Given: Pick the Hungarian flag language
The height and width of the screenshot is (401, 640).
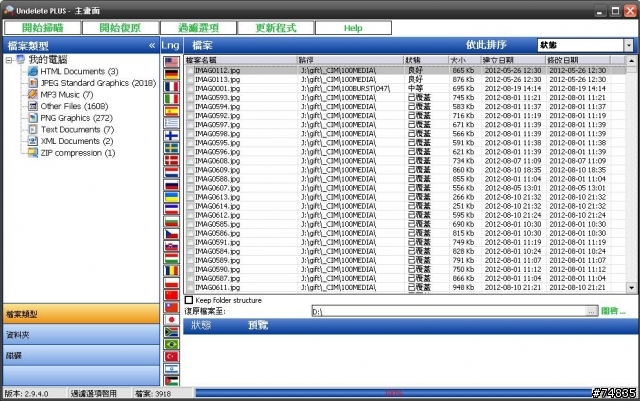Looking at the screenshot, I should pos(171,258).
